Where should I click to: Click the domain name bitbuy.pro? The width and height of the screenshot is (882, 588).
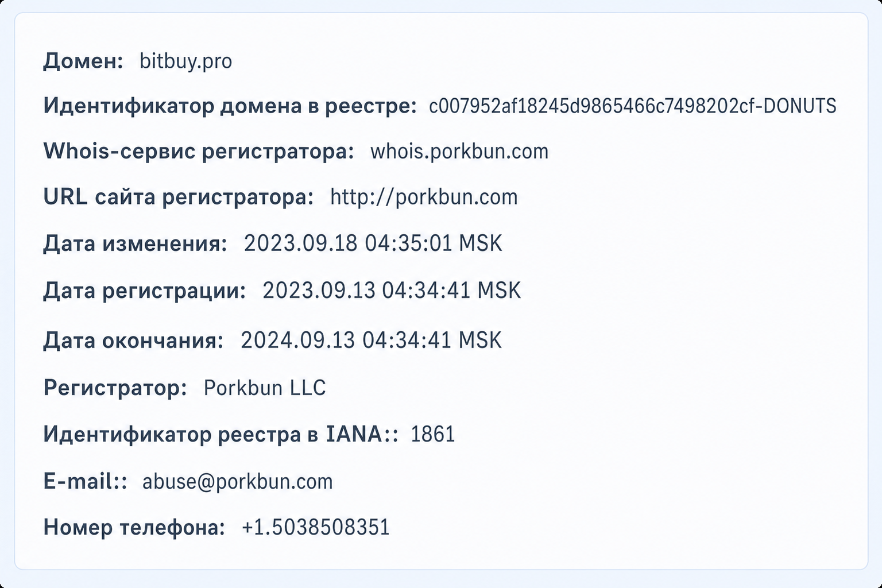pyautogui.click(x=186, y=61)
